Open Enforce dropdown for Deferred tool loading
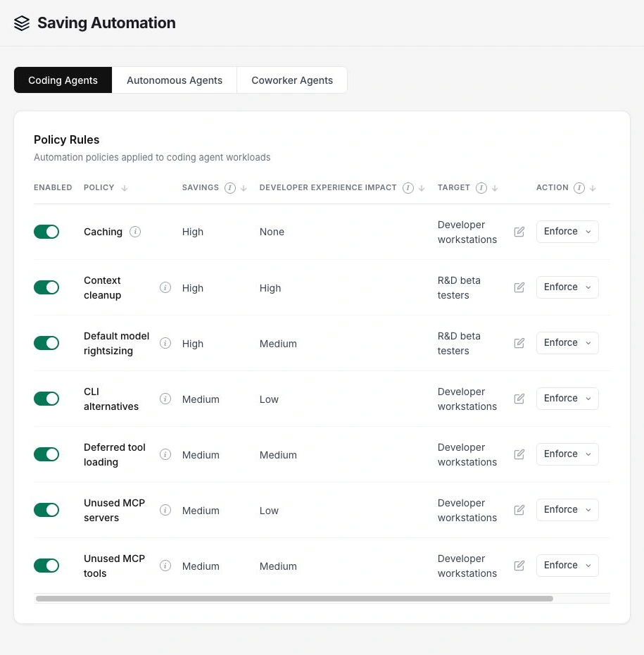This screenshot has height=655, width=644. pos(567,454)
